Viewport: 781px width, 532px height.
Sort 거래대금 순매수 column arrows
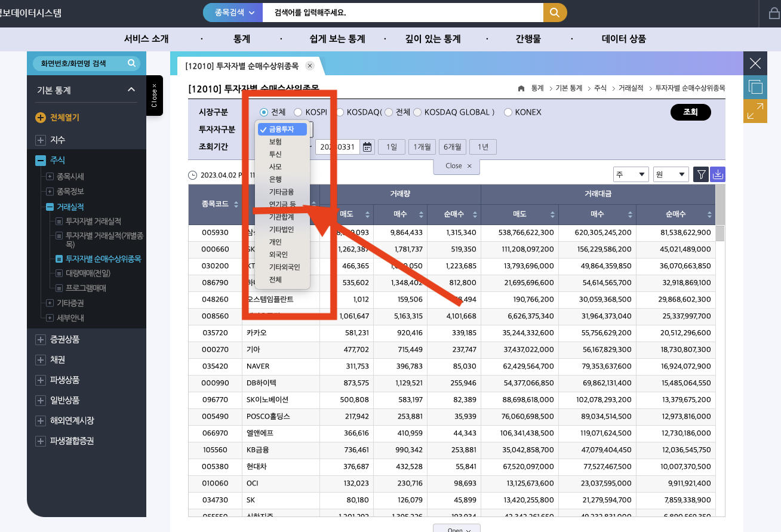[709, 214]
